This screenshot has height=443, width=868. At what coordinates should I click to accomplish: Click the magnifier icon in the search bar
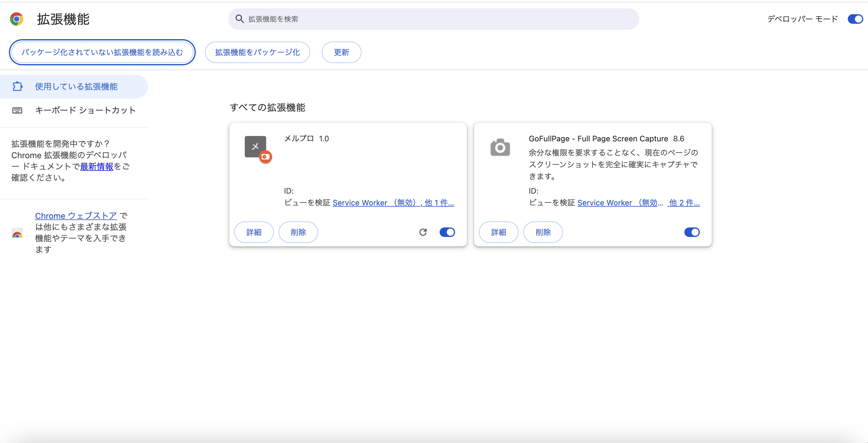click(239, 19)
